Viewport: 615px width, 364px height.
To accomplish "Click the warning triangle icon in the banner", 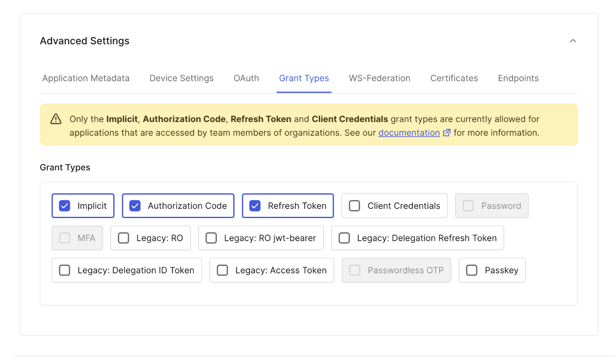I will pyautogui.click(x=56, y=119).
